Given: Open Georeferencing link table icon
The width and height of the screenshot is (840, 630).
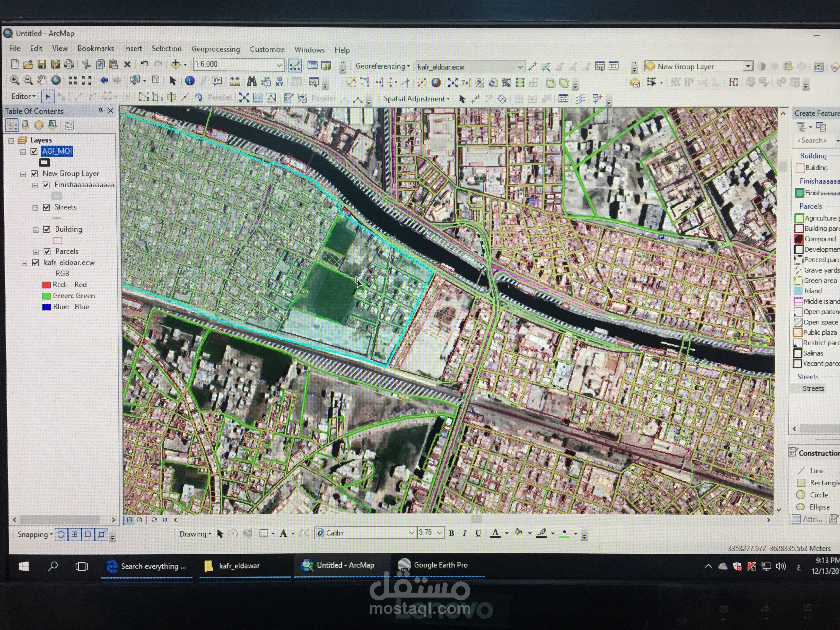Looking at the screenshot, I should (613, 66).
